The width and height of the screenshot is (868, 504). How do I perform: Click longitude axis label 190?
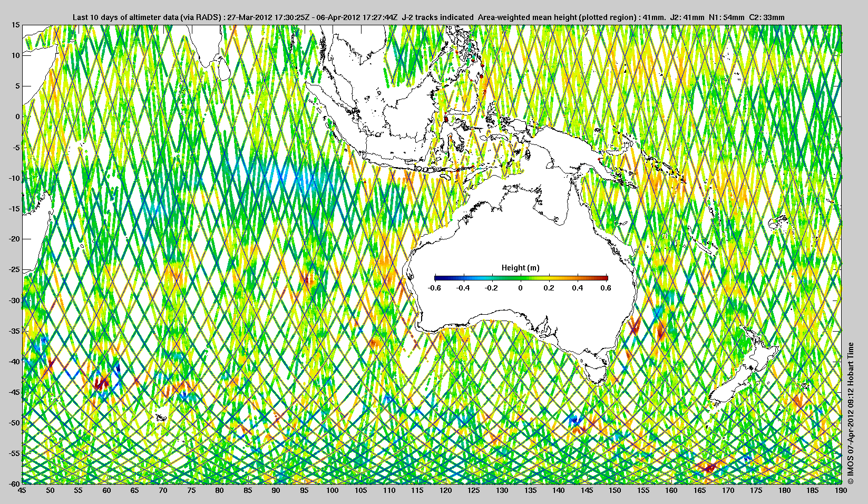tap(841, 490)
